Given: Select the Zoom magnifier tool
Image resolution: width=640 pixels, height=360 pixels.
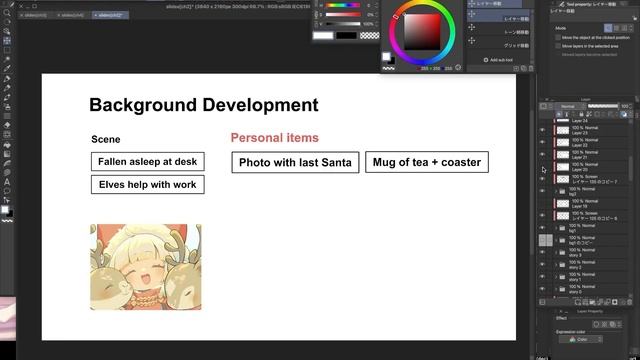Looking at the screenshot, I should coord(7,13).
